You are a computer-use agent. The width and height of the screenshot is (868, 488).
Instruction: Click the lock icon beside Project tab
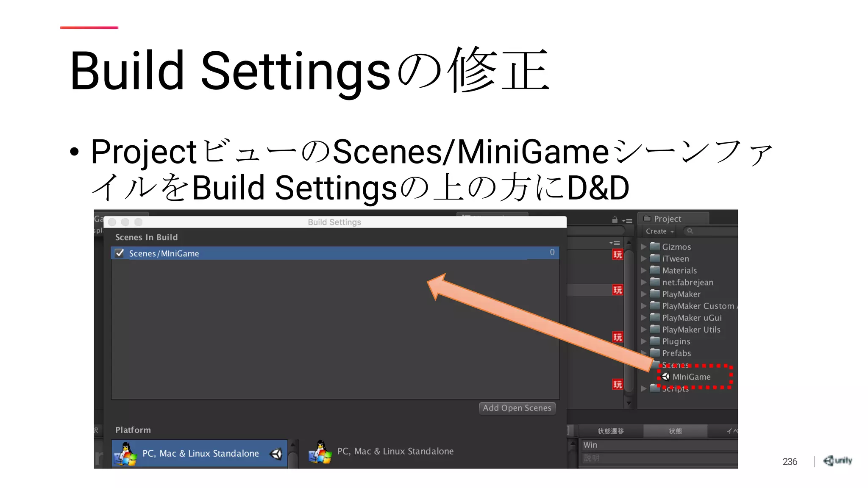pos(615,220)
